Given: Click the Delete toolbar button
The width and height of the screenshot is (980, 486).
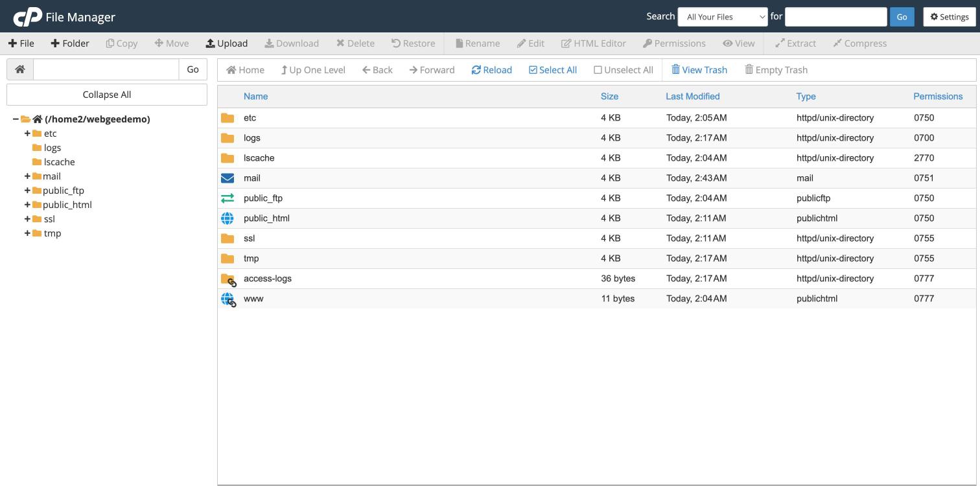Looking at the screenshot, I should [355, 43].
